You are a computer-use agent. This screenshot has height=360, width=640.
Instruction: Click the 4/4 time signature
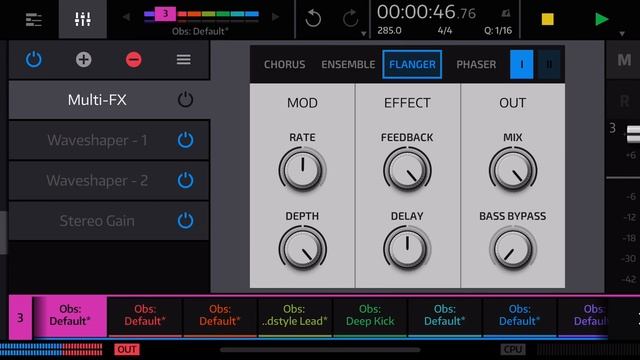coord(444,31)
